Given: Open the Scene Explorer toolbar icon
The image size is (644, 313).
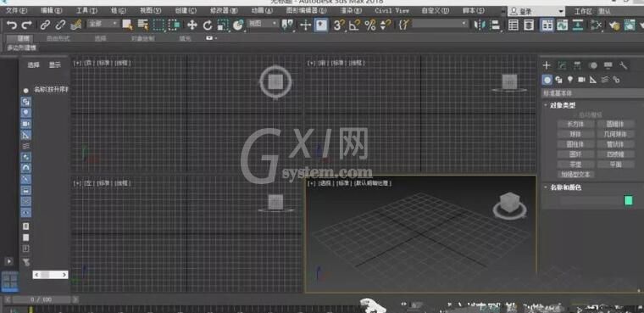Looking at the screenshot, I should click(513, 25).
